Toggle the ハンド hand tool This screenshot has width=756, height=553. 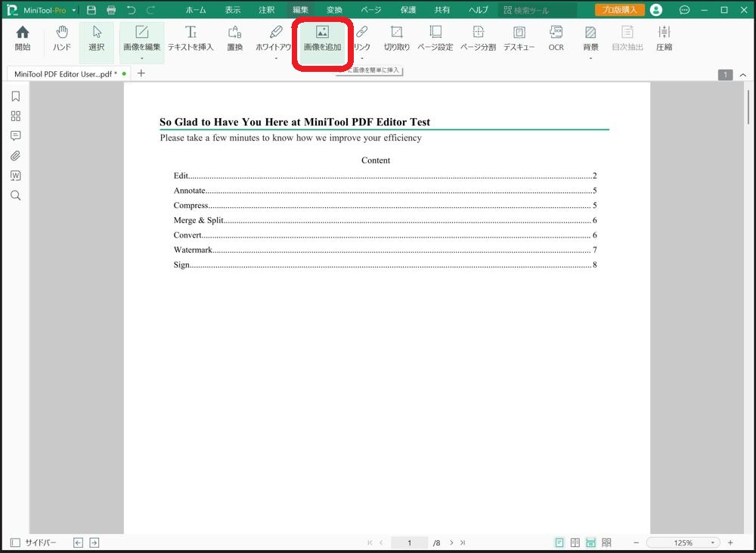(62, 39)
